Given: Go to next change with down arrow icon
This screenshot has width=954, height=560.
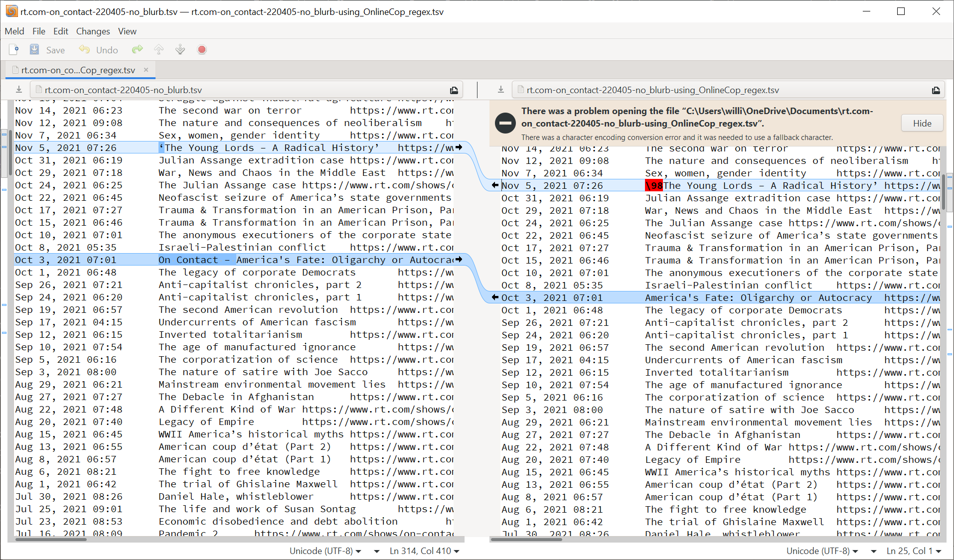Looking at the screenshot, I should point(180,50).
